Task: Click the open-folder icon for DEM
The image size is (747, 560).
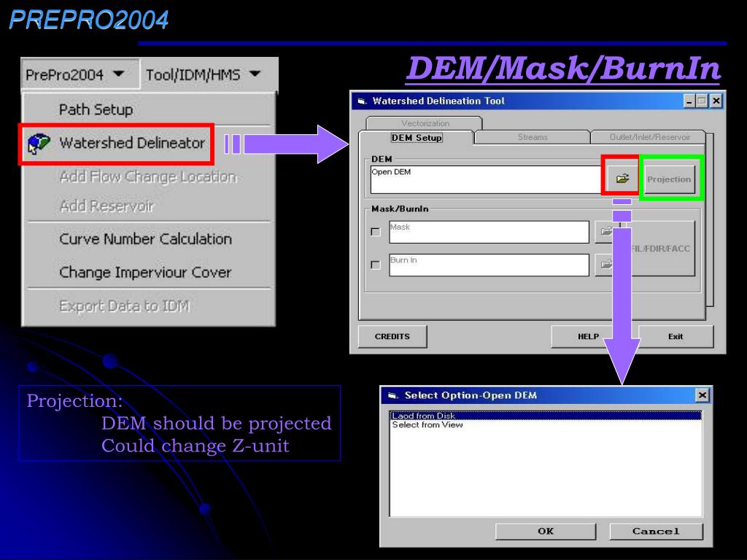Action: 622,179
